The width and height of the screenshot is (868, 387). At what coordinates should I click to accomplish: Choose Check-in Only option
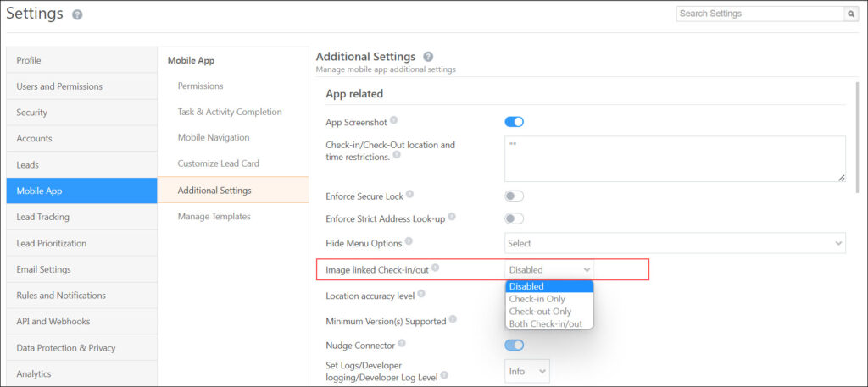(549, 299)
